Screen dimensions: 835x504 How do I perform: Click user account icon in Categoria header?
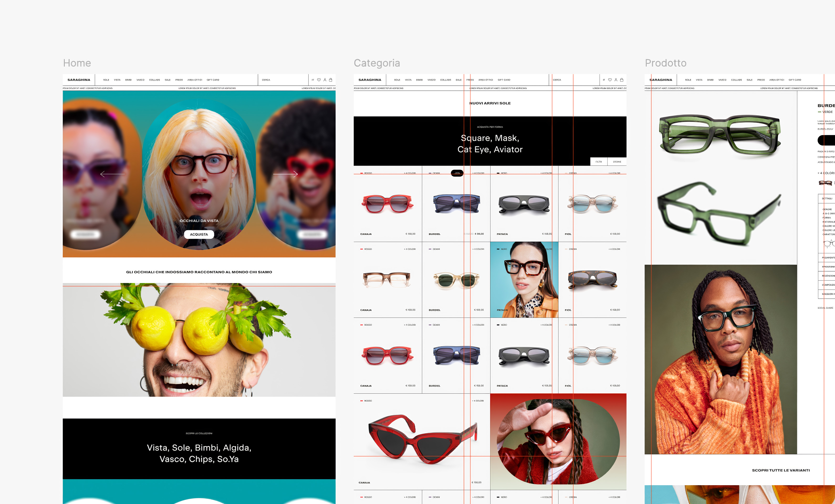click(616, 80)
